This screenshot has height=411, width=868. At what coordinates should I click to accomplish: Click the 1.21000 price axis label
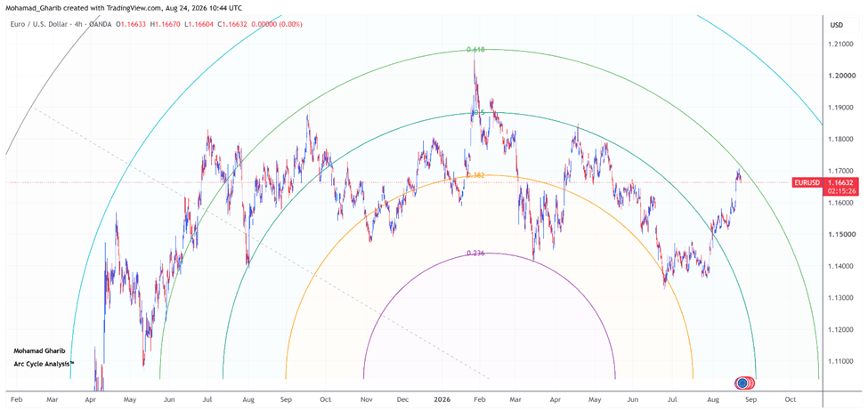click(840, 44)
